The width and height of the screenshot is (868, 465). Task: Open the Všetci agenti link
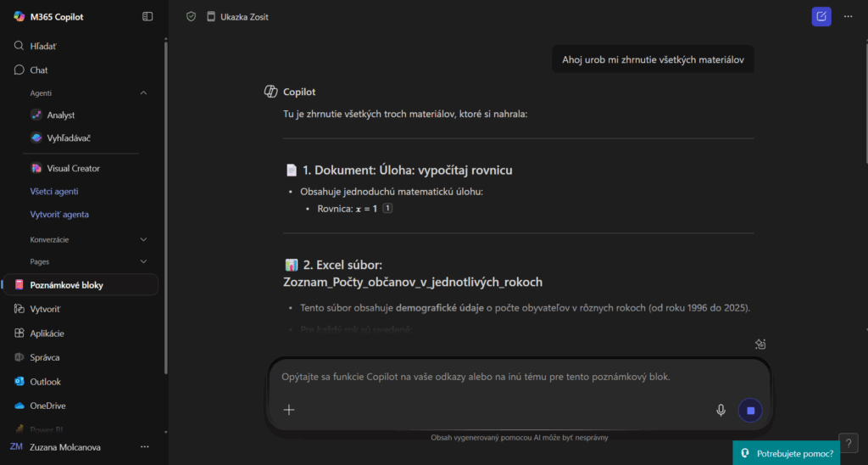tap(53, 191)
